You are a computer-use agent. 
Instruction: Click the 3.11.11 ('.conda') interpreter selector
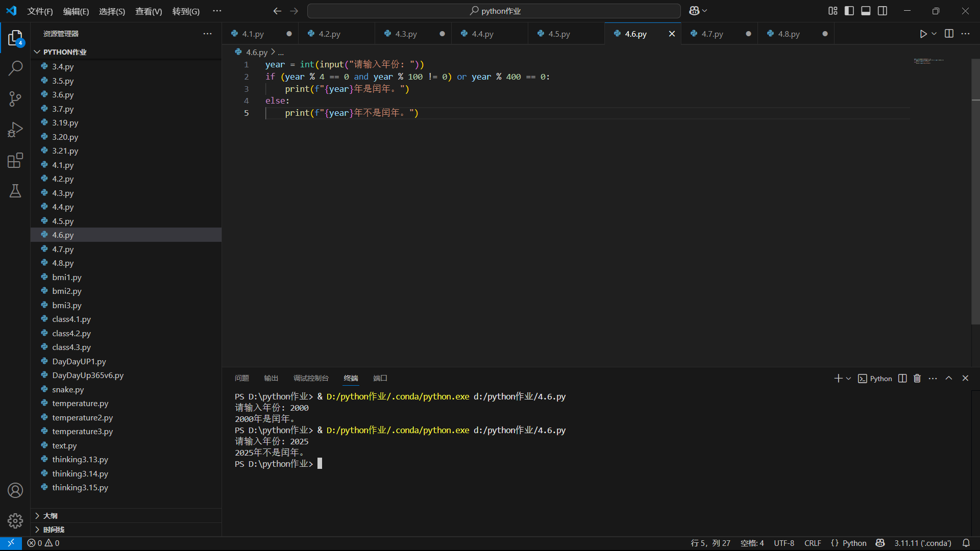(922, 543)
